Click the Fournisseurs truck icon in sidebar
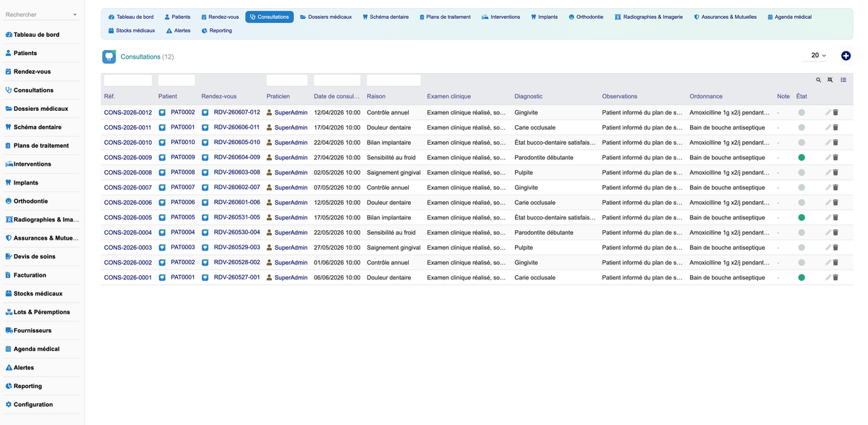 [9, 330]
